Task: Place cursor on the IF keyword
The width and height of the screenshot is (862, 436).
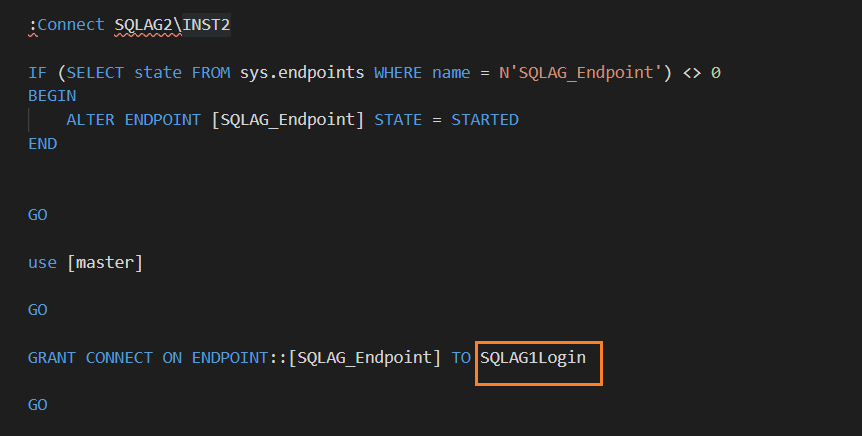Action: (x=37, y=73)
